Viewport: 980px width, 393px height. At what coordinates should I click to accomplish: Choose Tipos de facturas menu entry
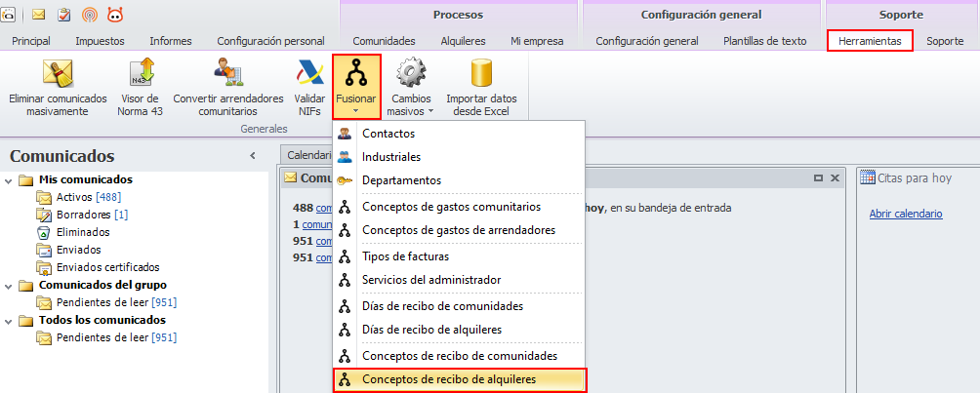460,256
